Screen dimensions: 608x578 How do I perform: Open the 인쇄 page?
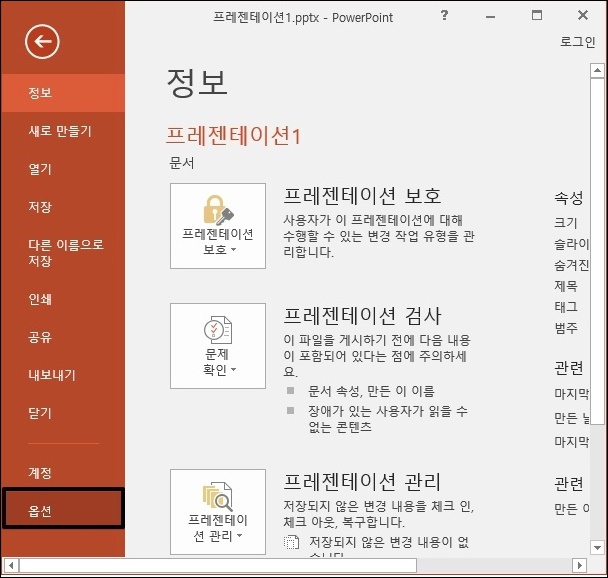tap(63, 299)
